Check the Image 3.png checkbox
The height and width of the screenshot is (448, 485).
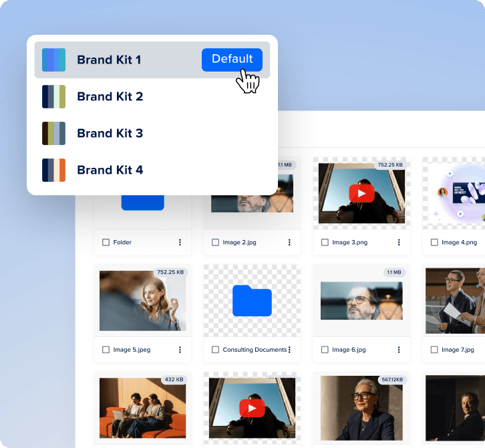(325, 242)
